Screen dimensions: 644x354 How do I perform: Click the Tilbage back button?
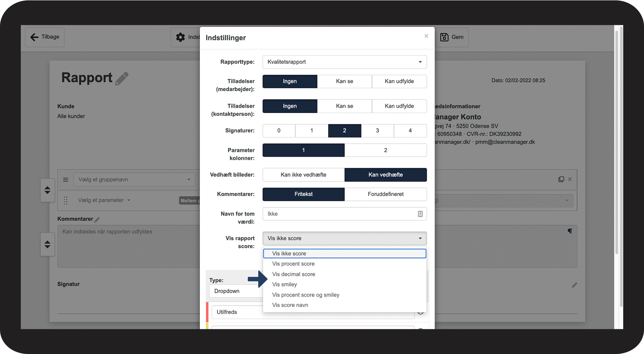coord(45,37)
